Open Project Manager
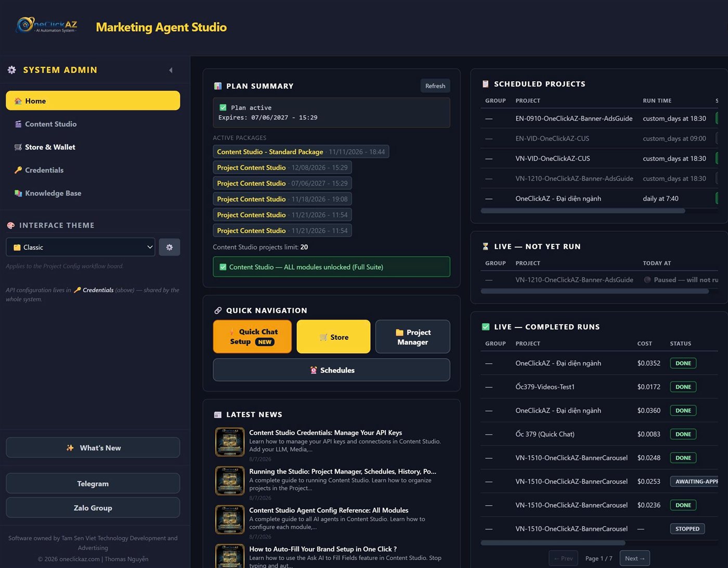 click(x=413, y=337)
